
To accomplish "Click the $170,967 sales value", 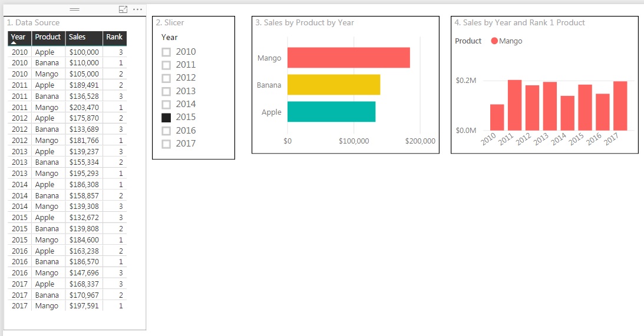I will 84,295.
